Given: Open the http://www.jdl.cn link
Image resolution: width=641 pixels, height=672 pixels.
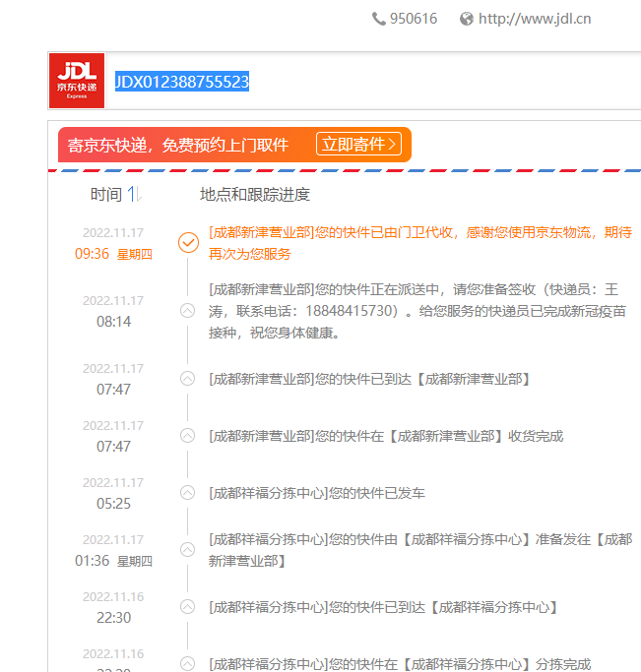Looking at the screenshot, I should (x=535, y=19).
